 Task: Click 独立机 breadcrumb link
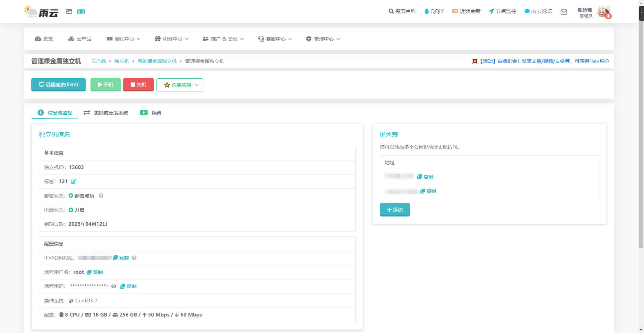(122, 61)
